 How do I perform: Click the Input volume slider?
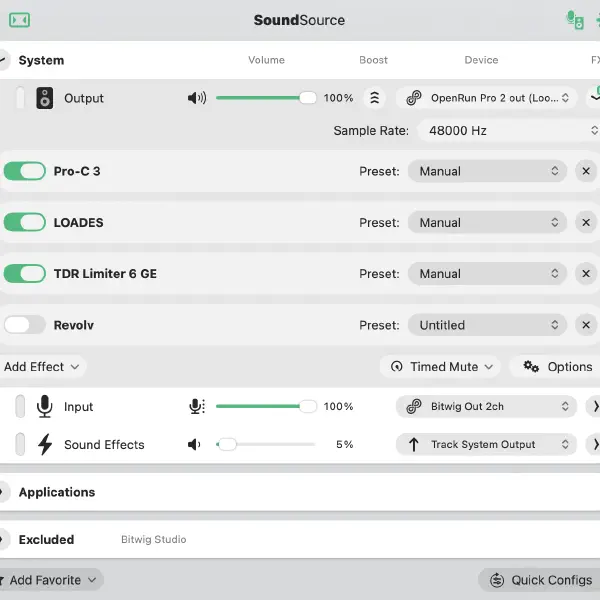[266, 406]
